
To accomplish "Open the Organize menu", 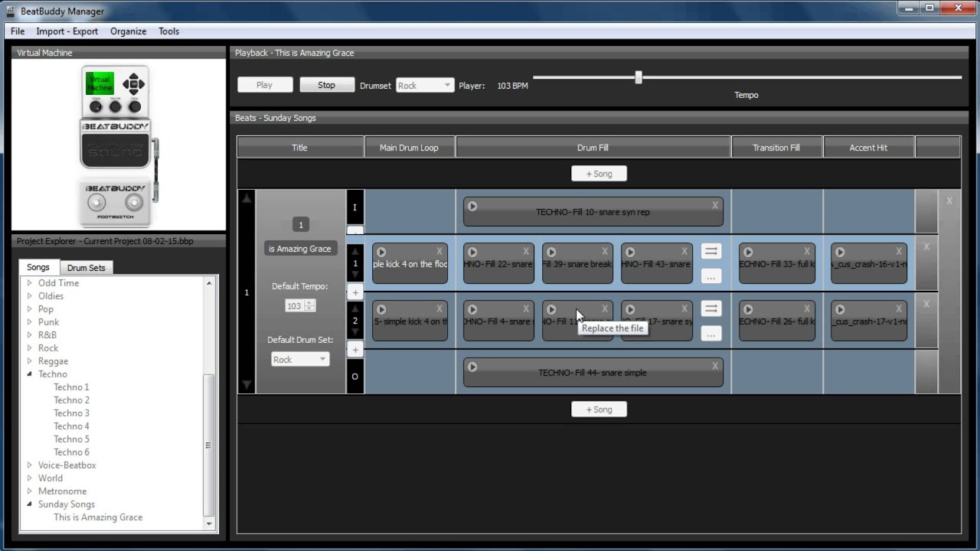I will coord(128,31).
